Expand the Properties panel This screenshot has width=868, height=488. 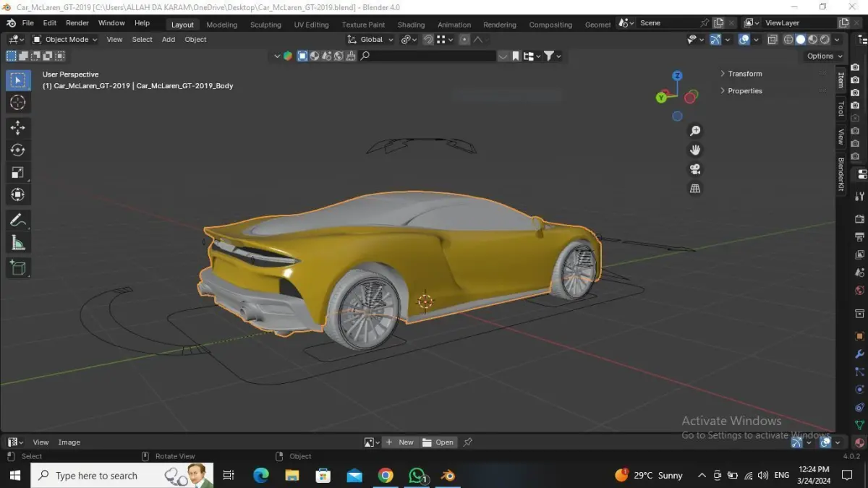click(x=741, y=91)
